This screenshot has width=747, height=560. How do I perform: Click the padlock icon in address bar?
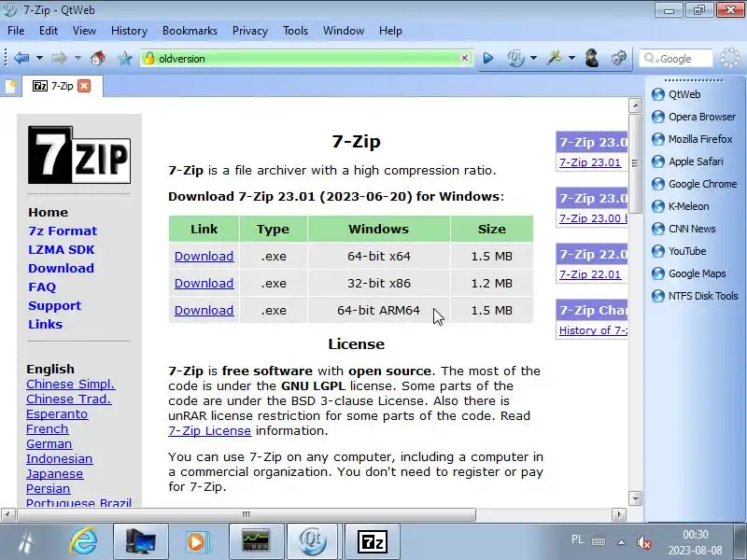[x=149, y=58]
